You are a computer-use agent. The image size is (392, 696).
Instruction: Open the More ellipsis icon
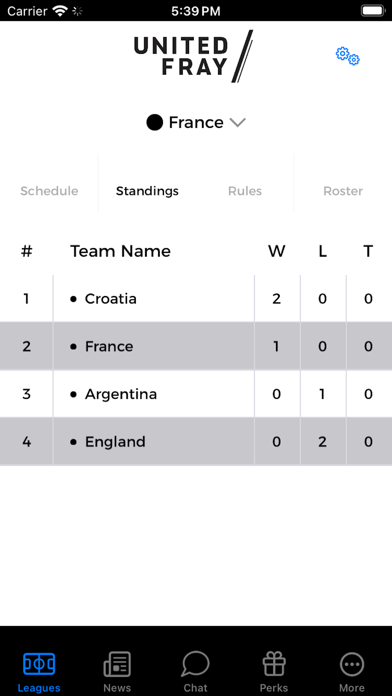[x=352, y=664]
